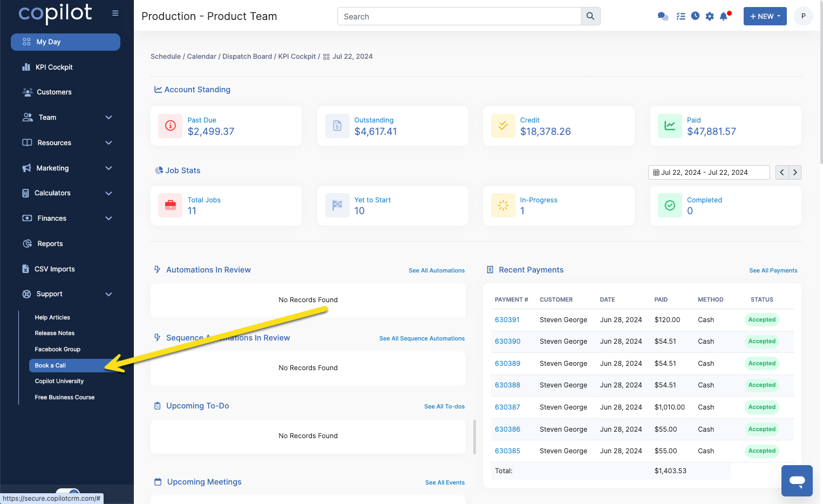Click KPI Cockpit in the breadcrumb
The height and width of the screenshot is (504, 823).
(x=297, y=57)
